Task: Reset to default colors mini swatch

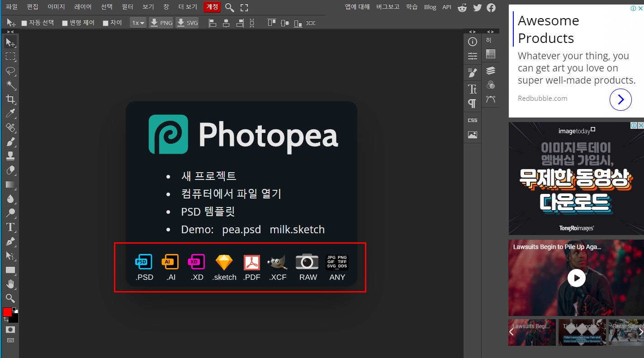Action: 14,310
